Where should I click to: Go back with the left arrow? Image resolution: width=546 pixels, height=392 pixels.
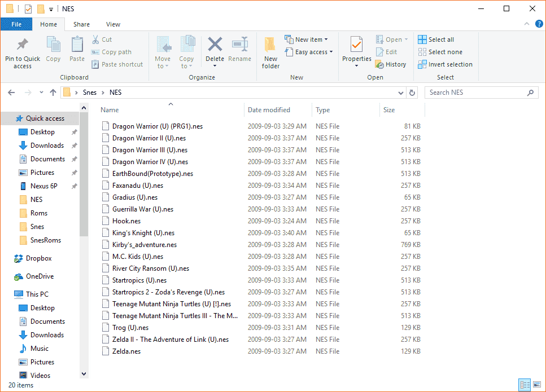(x=11, y=92)
